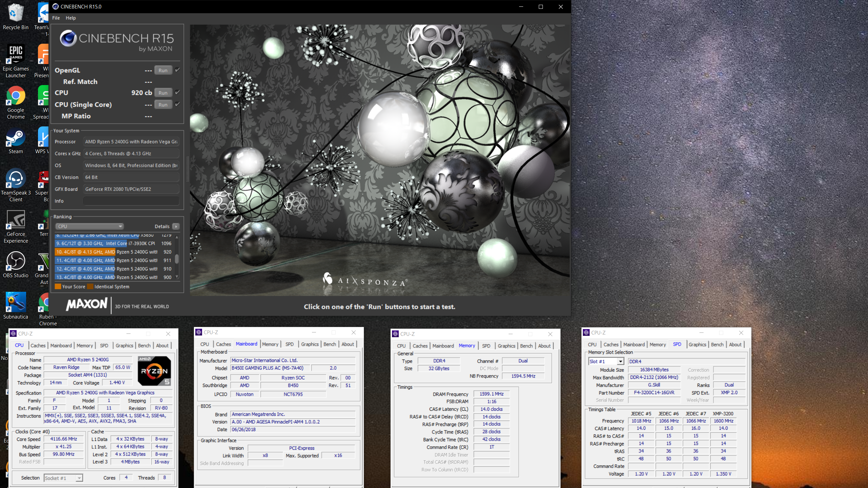Screen dimensions: 868x488
Task: Open TeamSpeak 3 Client shortcut
Action: coord(16,185)
